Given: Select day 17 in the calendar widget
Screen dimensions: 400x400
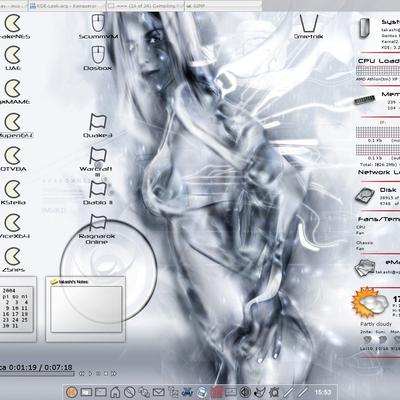Looking at the screenshot, I should point(16,314).
